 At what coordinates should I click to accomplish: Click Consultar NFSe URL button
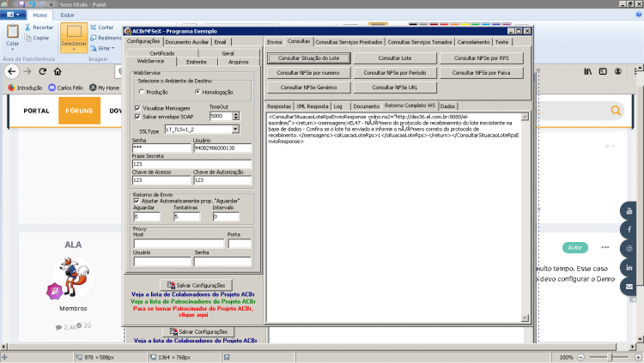tap(395, 88)
